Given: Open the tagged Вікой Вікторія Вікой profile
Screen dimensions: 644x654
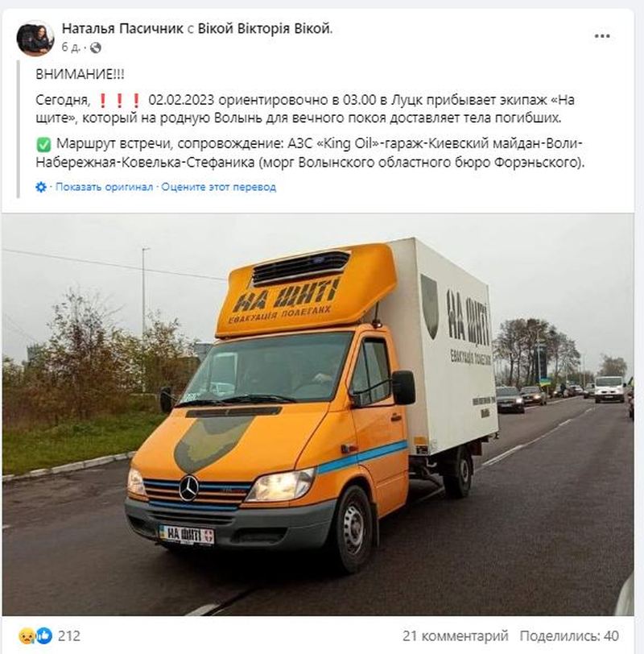Looking at the screenshot, I should click(x=265, y=28).
